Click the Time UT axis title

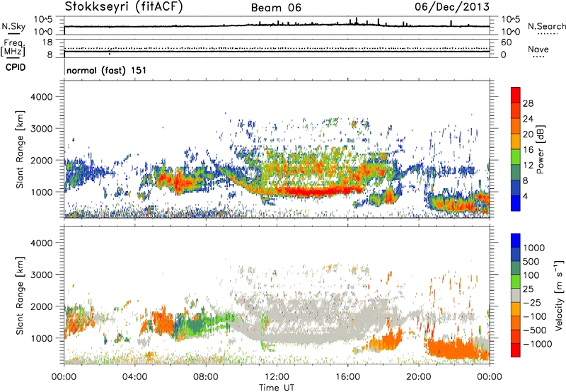[x=277, y=388]
